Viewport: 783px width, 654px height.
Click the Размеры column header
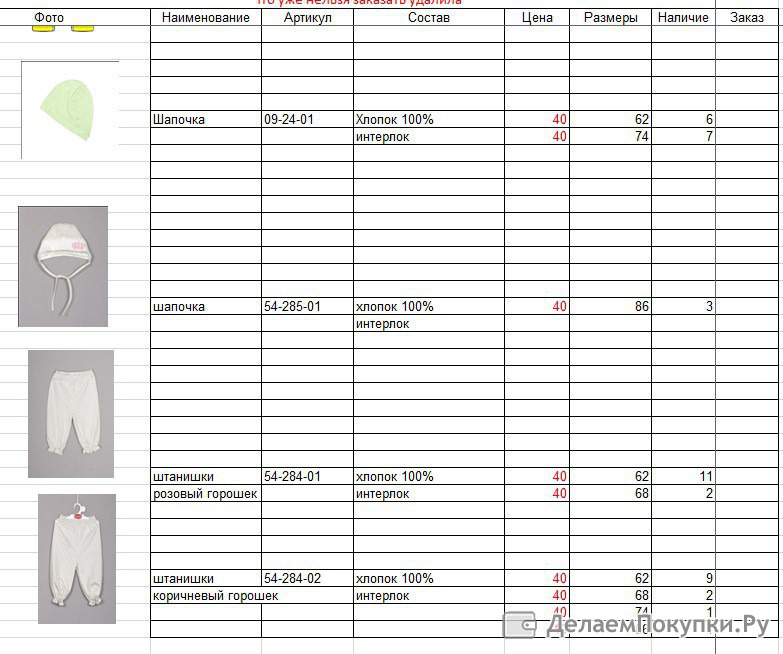(611, 17)
